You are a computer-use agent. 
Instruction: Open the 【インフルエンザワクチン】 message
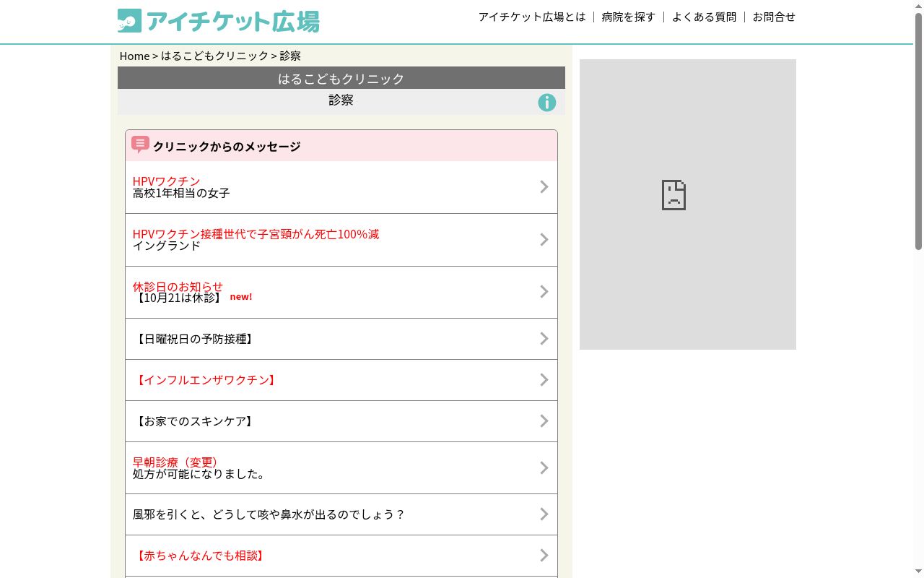pos(341,380)
